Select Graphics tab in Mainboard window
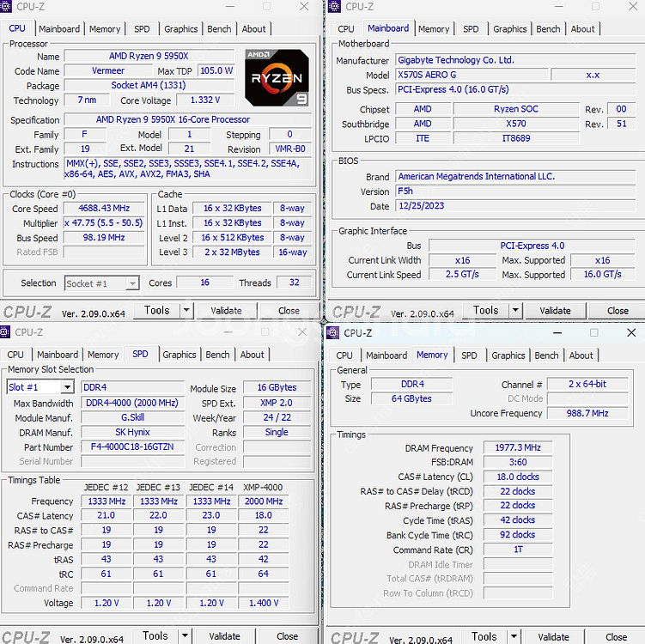Image resolution: width=645 pixels, height=644 pixels. (x=510, y=29)
